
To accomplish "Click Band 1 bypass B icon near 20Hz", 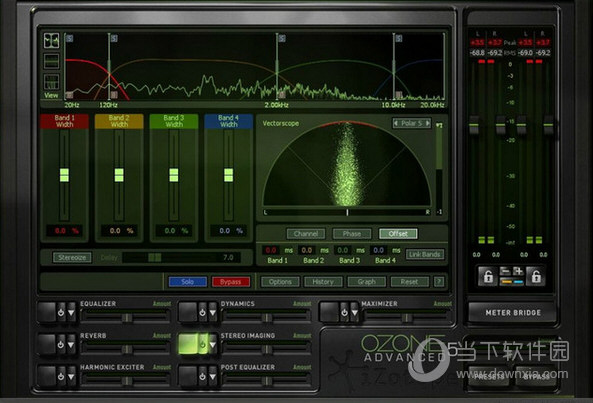I will 69,95.
